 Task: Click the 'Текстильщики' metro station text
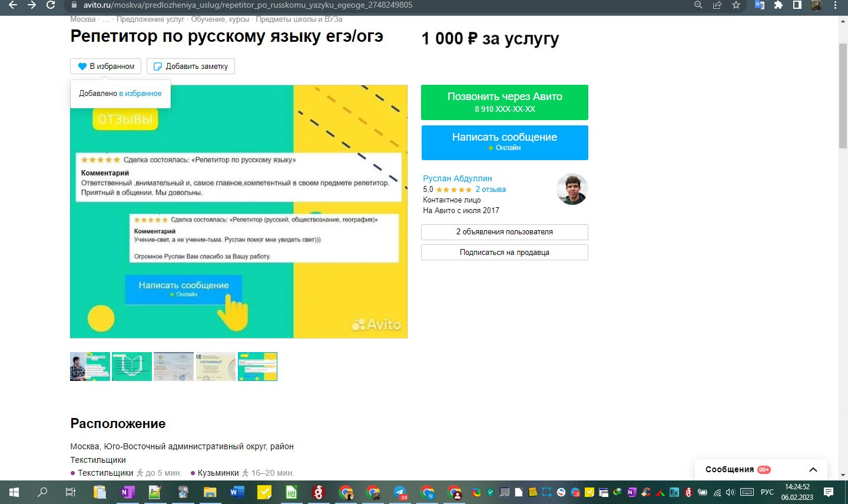coord(105,473)
